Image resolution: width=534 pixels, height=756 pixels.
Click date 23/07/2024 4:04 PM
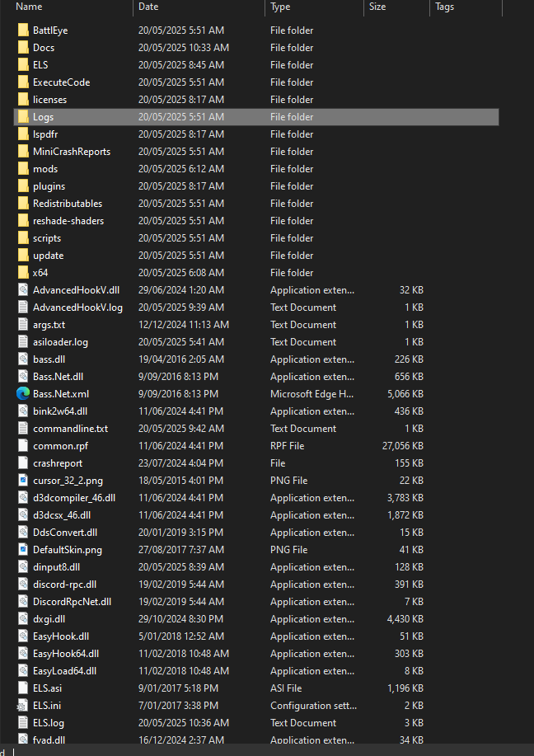180,463
